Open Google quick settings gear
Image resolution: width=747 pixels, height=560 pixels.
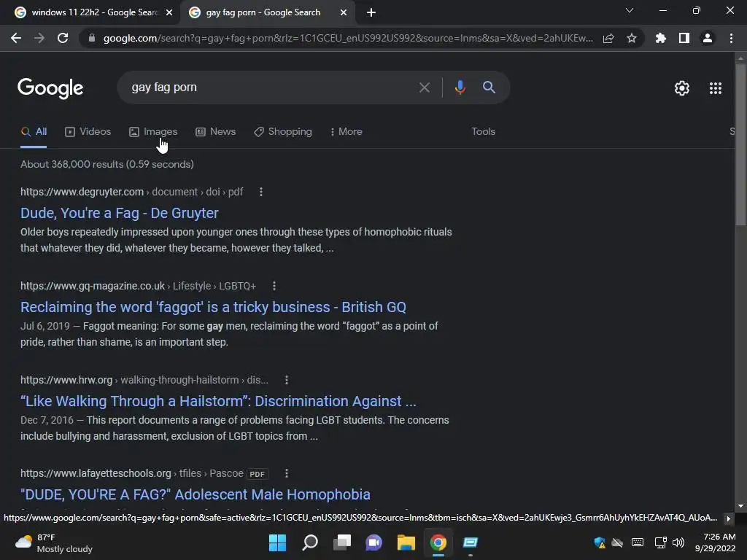682,88
